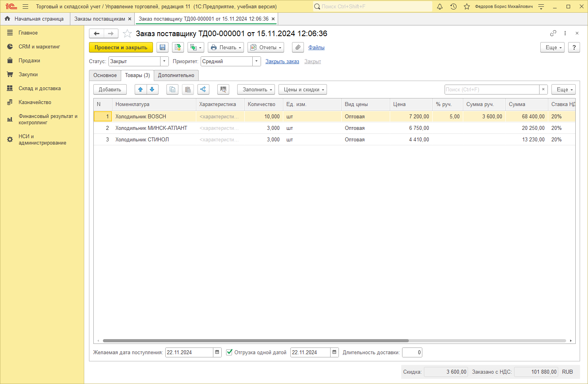The width and height of the screenshot is (588, 384).
Task: Open НСИ и администрирование section
Action: 42,140
